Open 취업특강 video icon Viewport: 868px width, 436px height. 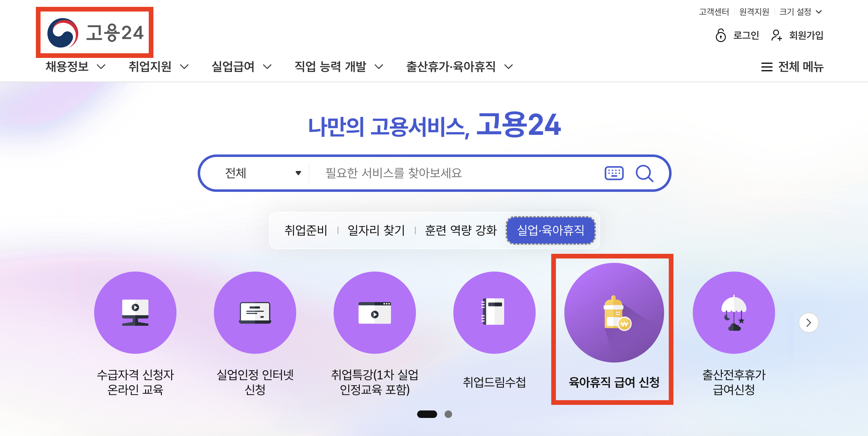pyautogui.click(x=374, y=312)
